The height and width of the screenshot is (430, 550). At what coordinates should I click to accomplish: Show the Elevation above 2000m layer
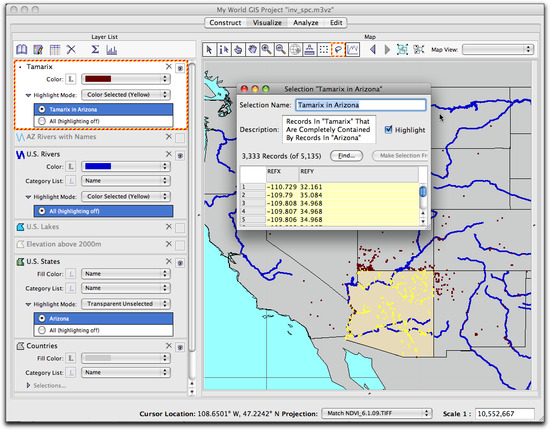coord(180,245)
